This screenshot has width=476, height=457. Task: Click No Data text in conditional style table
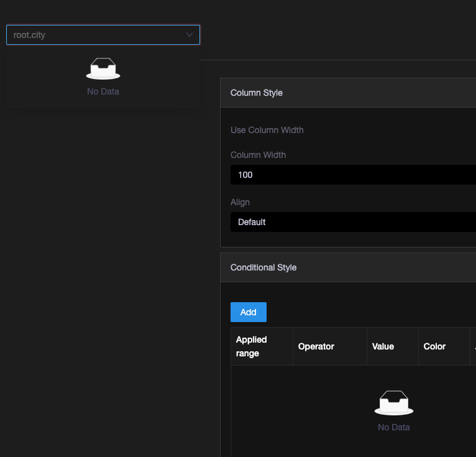pyautogui.click(x=394, y=427)
